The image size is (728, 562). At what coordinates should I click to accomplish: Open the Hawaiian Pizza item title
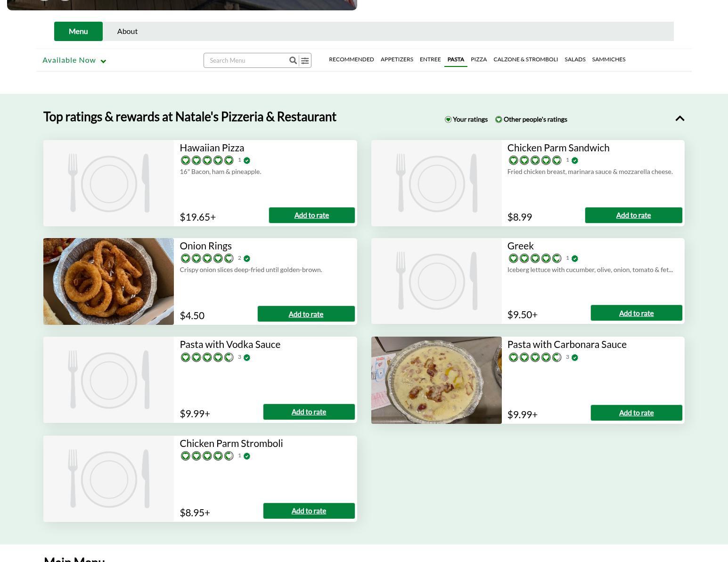[212, 148]
